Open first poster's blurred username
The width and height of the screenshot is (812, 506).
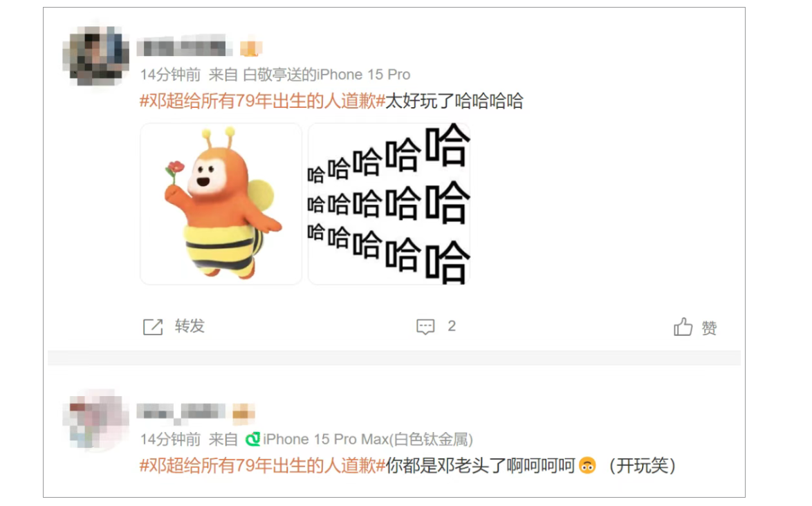click(185, 48)
